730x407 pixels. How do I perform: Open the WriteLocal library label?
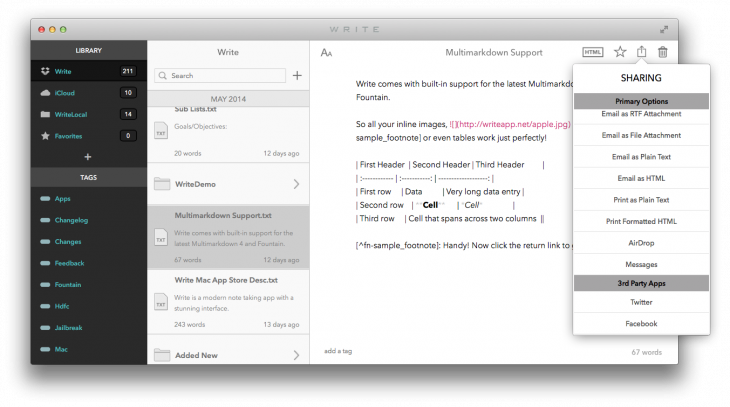[71, 114]
